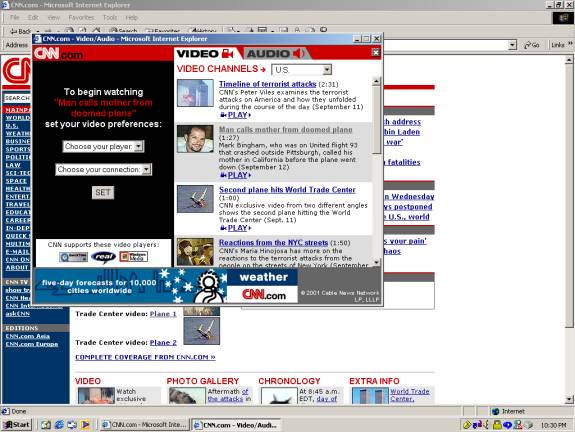This screenshot has width=575, height=432.
Task: Switch to the VIDEO tab
Action: click(206, 54)
